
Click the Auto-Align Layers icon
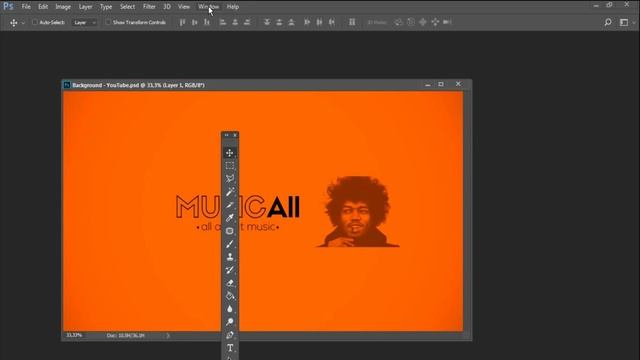tap(352, 22)
